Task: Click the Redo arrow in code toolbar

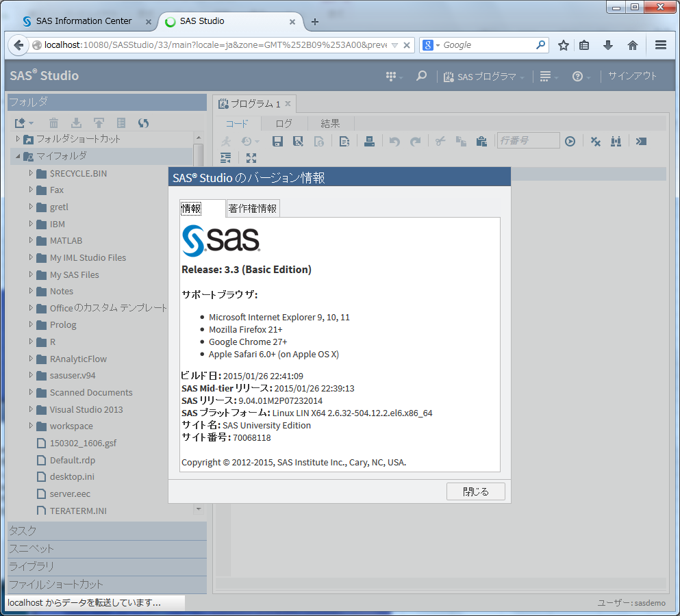Action: point(415,141)
